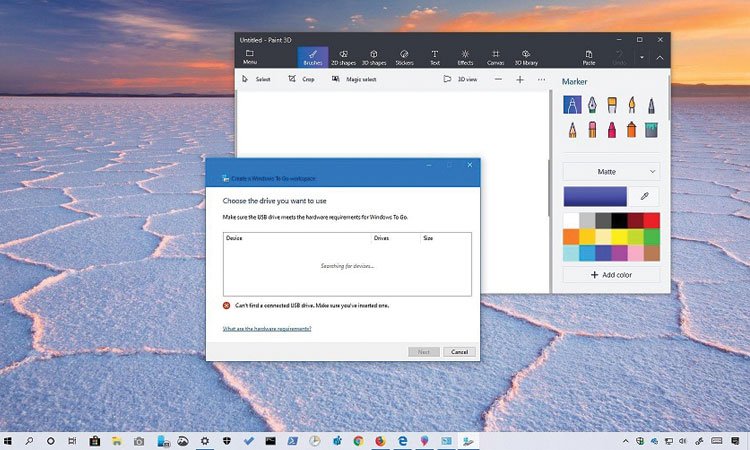Activate the Fill bucket tool
The image size is (750, 450).
coord(652,130)
